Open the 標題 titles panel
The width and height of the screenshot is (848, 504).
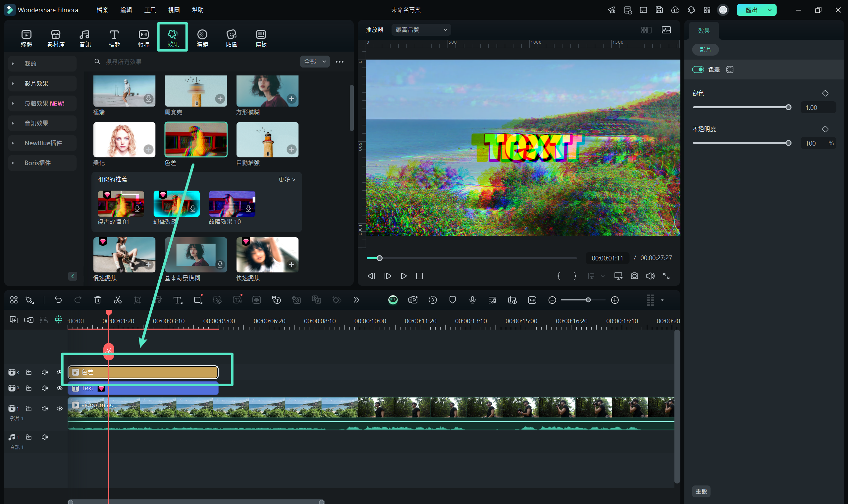click(x=114, y=38)
